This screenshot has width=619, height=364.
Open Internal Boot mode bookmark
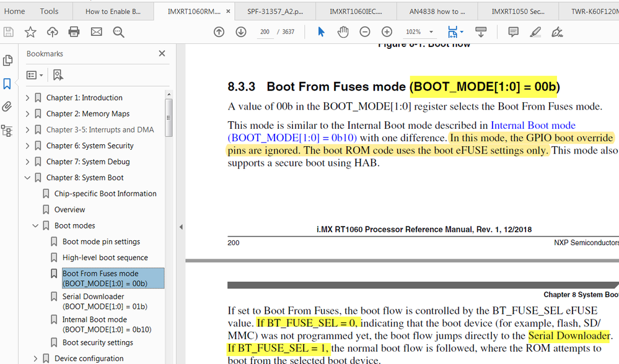[107, 324]
